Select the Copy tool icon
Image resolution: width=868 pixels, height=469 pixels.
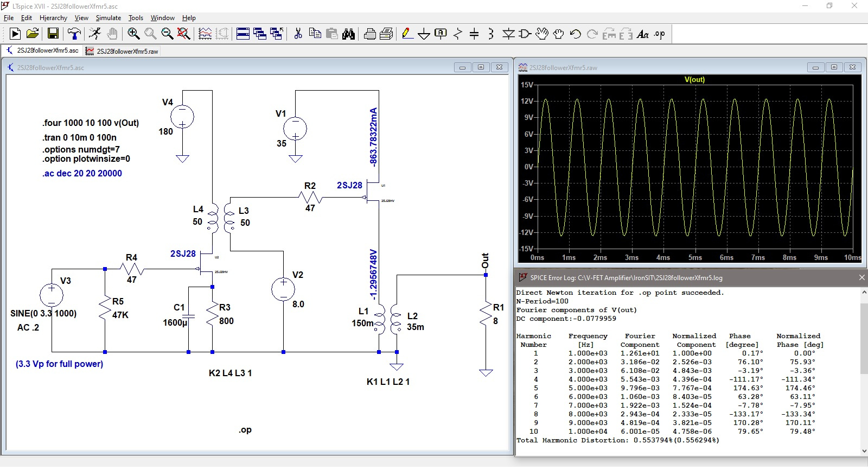315,34
